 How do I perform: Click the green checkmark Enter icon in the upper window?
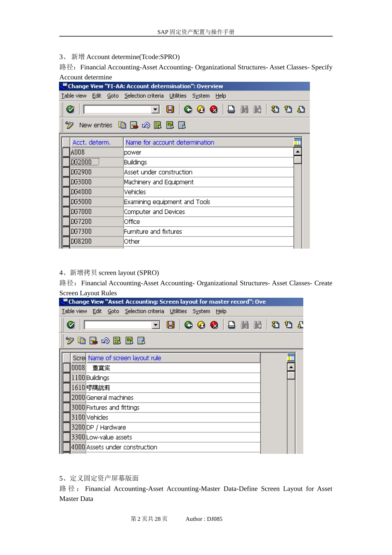pyautogui.click(x=70, y=109)
